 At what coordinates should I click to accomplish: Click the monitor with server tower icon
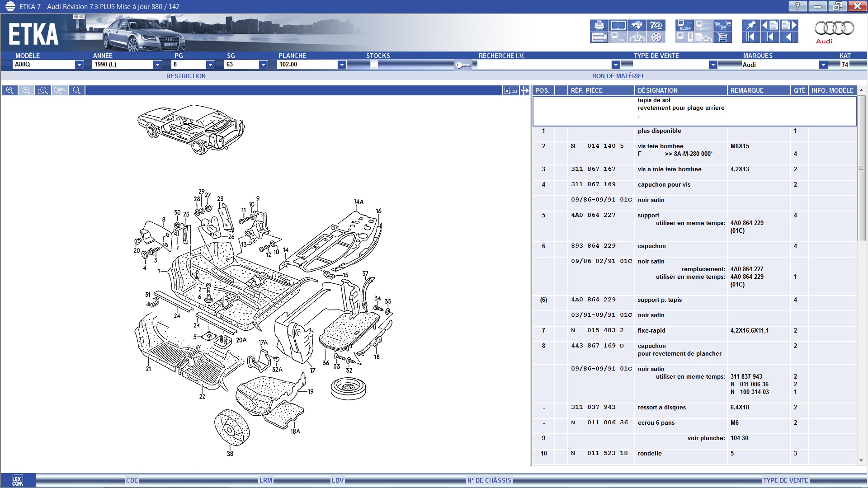684,37
